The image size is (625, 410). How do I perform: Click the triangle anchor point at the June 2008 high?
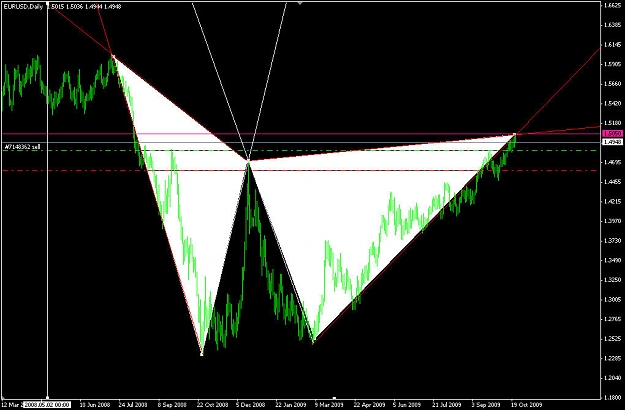click(113, 56)
